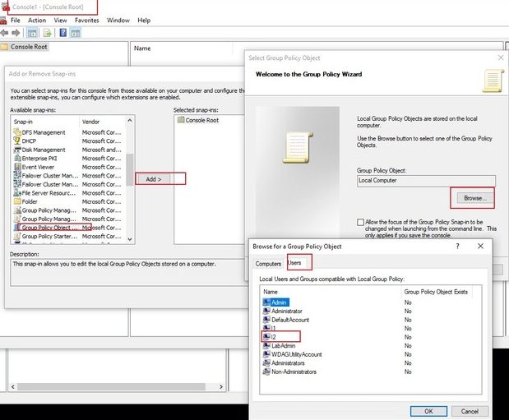Image resolution: width=509 pixels, height=420 pixels.
Task: Select the Event Viewer snap-in icon
Action: pos(16,167)
